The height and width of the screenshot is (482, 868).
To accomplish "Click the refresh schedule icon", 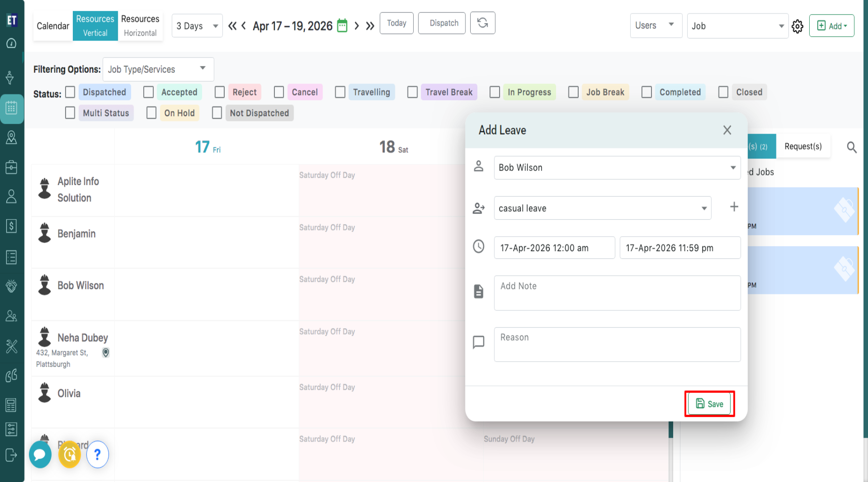I will pyautogui.click(x=482, y=23).
